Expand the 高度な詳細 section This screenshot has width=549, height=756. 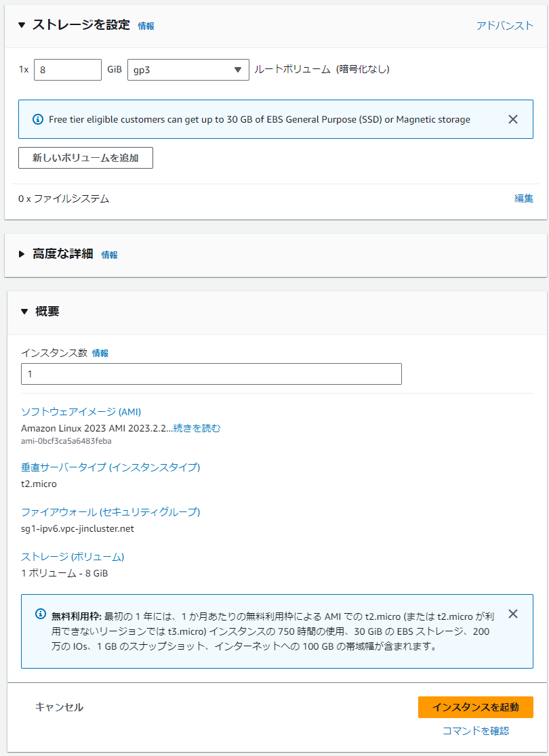(22, 255)
